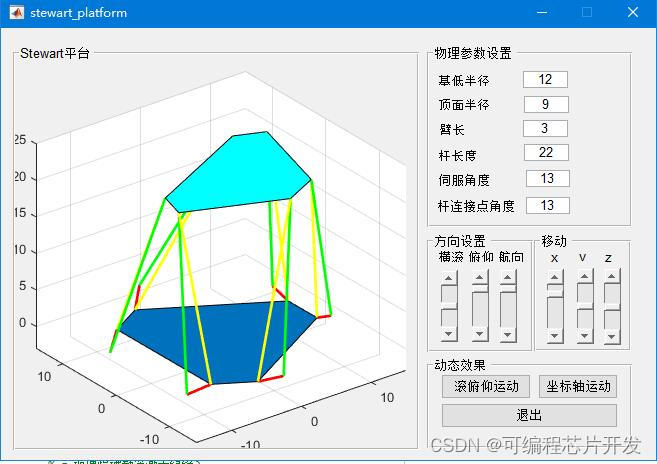Click the 俯仰 label
The image size is (657, 464).
(481, 257)
